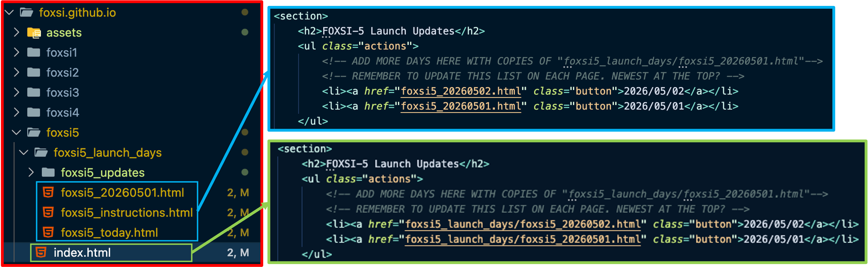Click the open folder icon for foxsi5_launch_days
The image size is (868, 267).
(x=41, y=152)
